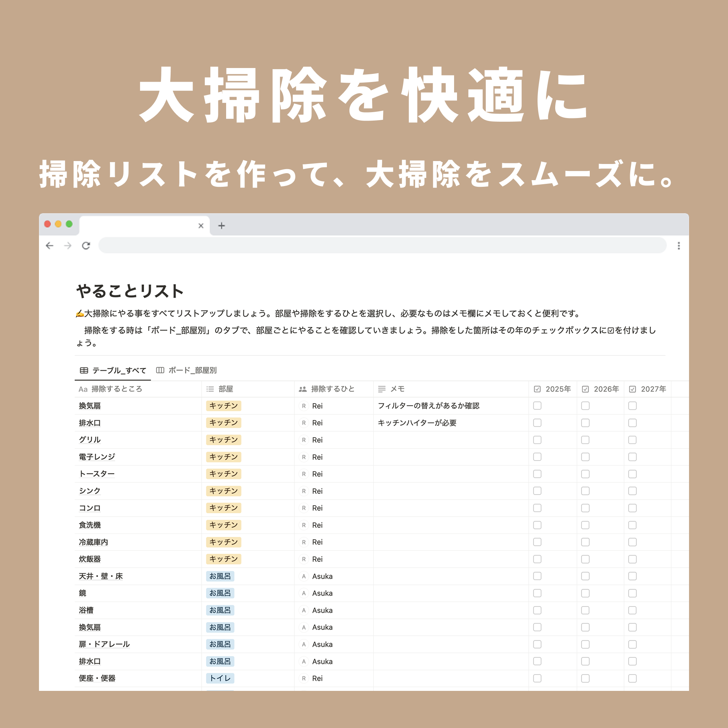The width and height of the screenshot is (728, 728).
Task: Open browser three-dot menu
Action: coord(679,246)
